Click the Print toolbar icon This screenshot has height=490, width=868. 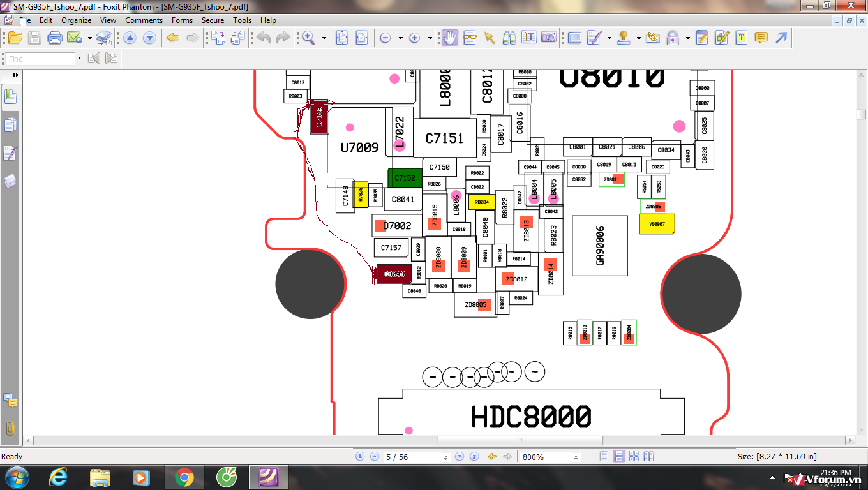click(x=55, y=38)
